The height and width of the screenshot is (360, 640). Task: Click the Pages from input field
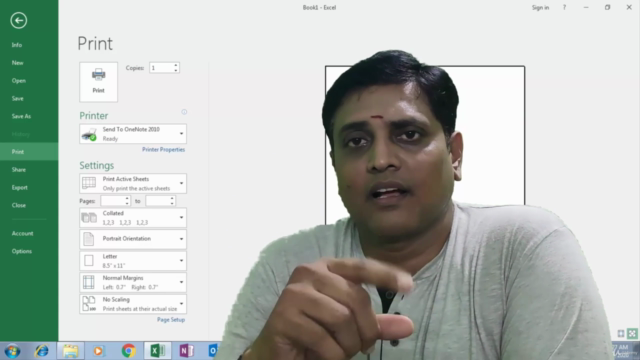[x=113, y=201]
